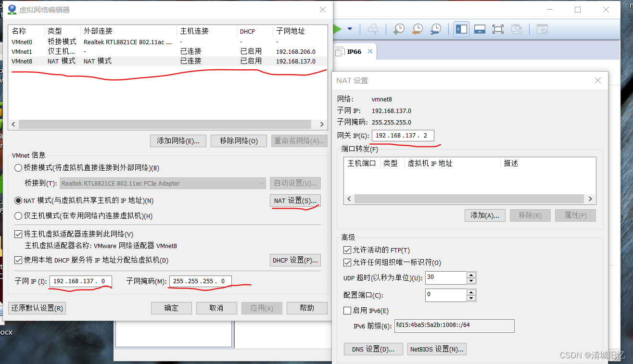Screen dimensions: 633x364
Task: Show the thumbnail bar
Action: [x=480, y=29]
